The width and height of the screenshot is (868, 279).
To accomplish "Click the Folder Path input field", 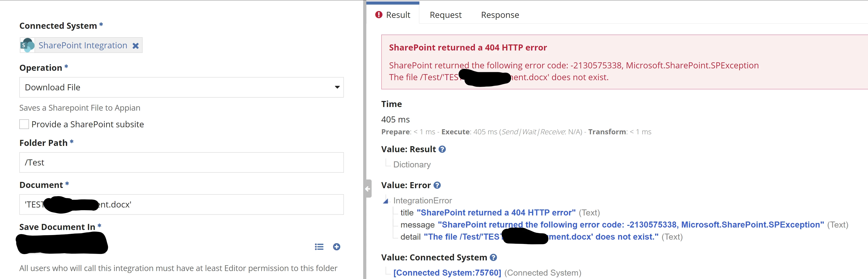I will [182, 163].
